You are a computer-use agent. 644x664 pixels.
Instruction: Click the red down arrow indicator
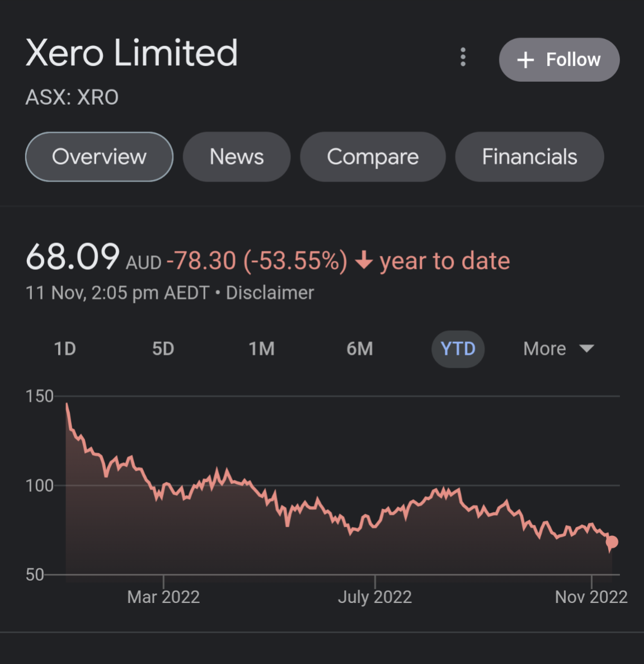(364, 260)
